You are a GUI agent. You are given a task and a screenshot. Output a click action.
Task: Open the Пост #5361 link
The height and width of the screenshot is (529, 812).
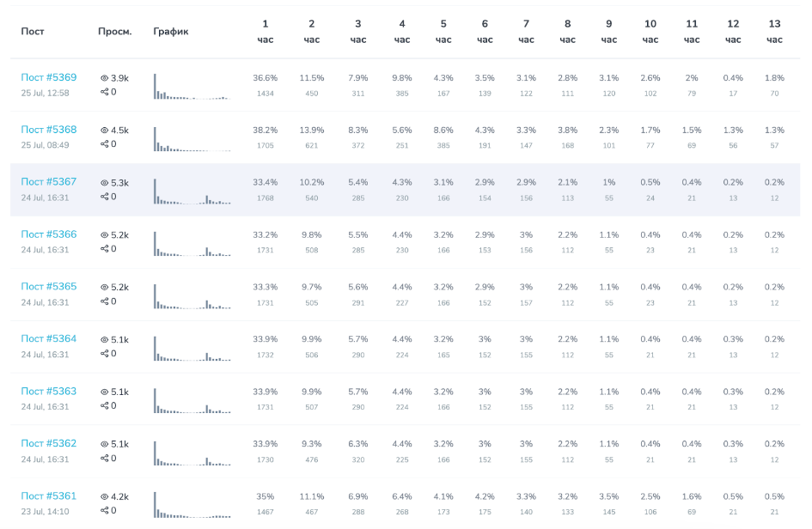(x=49, y=496)
